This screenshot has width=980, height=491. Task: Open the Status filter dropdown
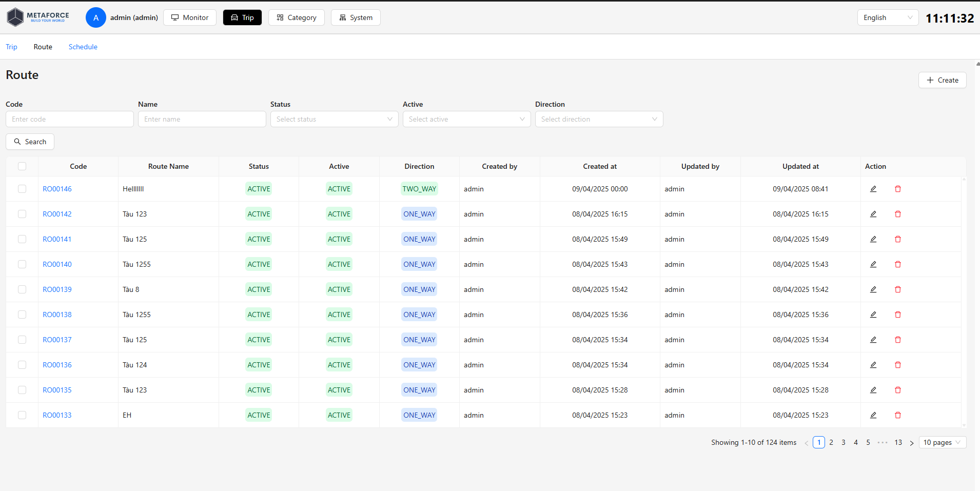coord(334,119)
